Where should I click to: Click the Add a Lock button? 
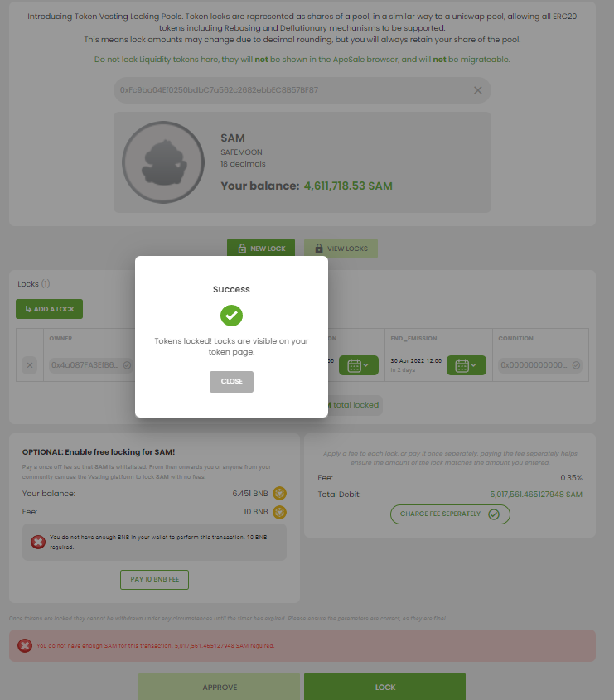(49, 309)
